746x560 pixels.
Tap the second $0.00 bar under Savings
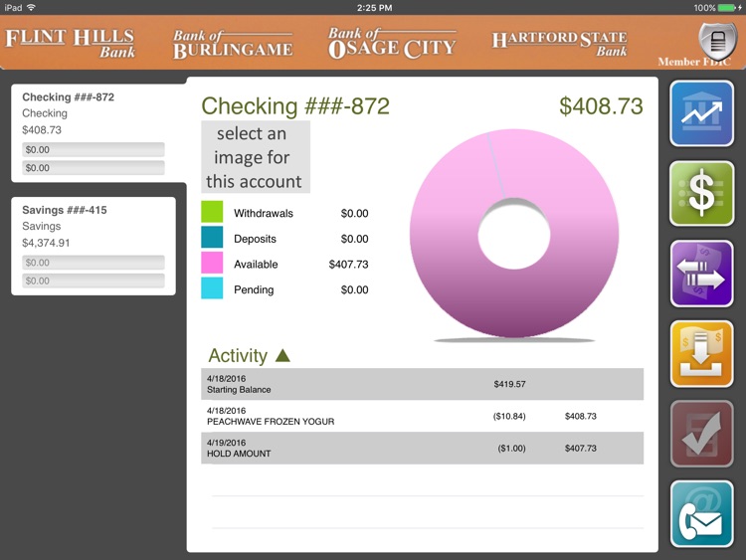pyautogui.click(x=93, y=280)
